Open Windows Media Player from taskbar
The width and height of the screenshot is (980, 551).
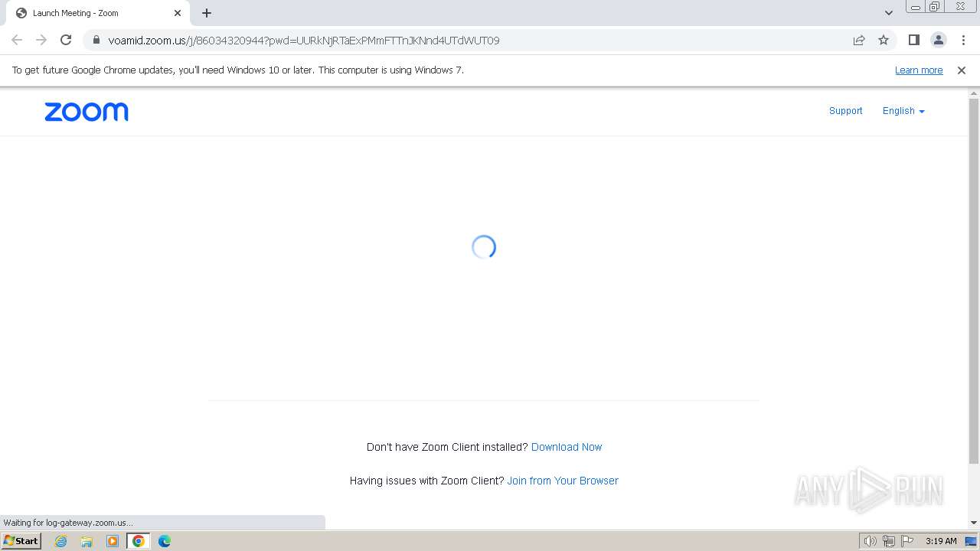(x=113, y=541)
